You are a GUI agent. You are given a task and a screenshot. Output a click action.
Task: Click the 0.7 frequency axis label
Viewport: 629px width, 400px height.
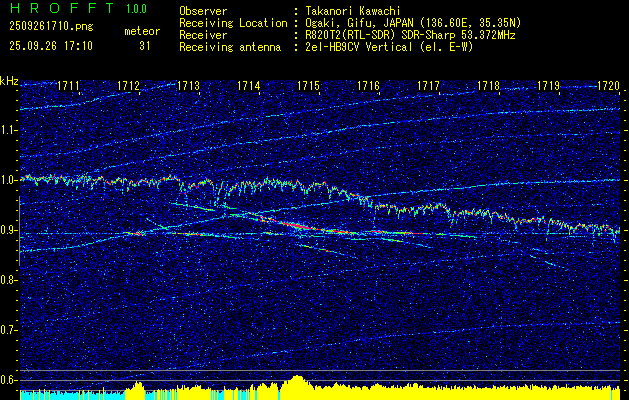click(x=9, y=330)
